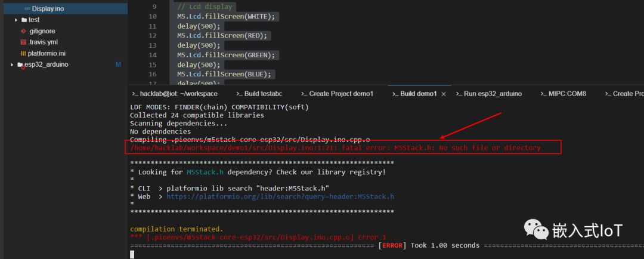Image resolution: width=644 pixels, height=259 pixels.
Task: Click code M5.Lcd.fillScreen(GREEN);
Action: (227, 55)
